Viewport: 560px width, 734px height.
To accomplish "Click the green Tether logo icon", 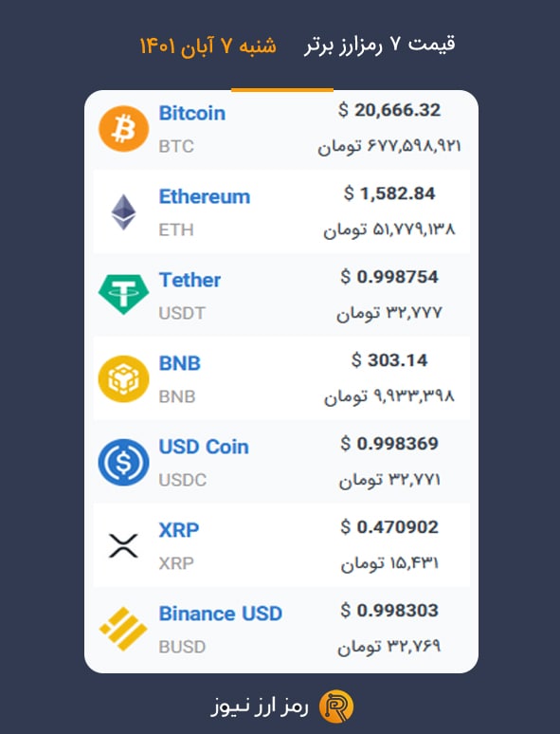I will coord(123,294).
